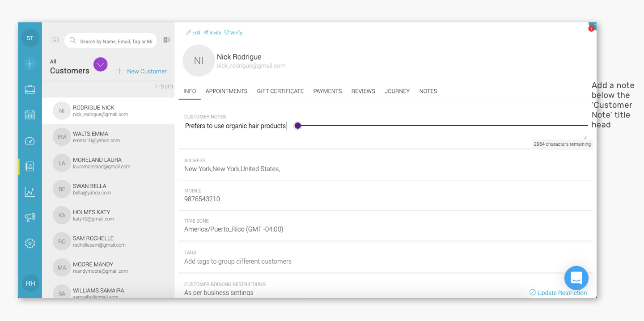Image resolution: width=644 pixels, height=321 pixels.
Task: Click the export icon right of search box
Action: pyautogui.click(x=166, y=40)
